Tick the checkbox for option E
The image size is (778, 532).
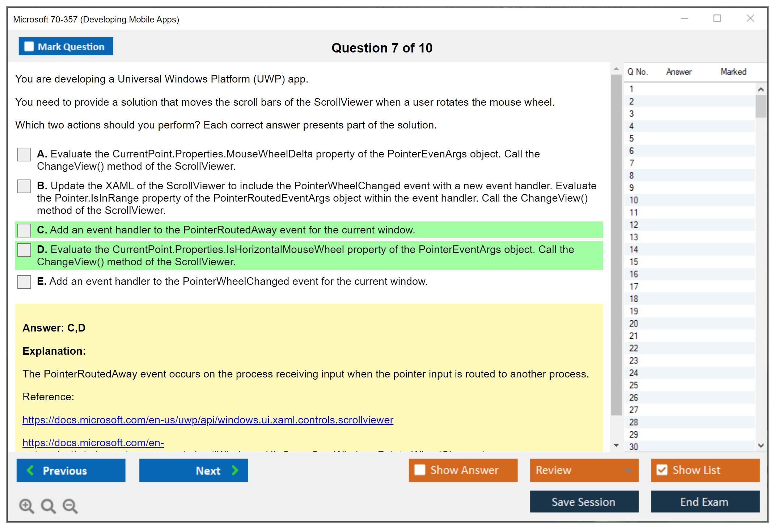pos(24,282)
